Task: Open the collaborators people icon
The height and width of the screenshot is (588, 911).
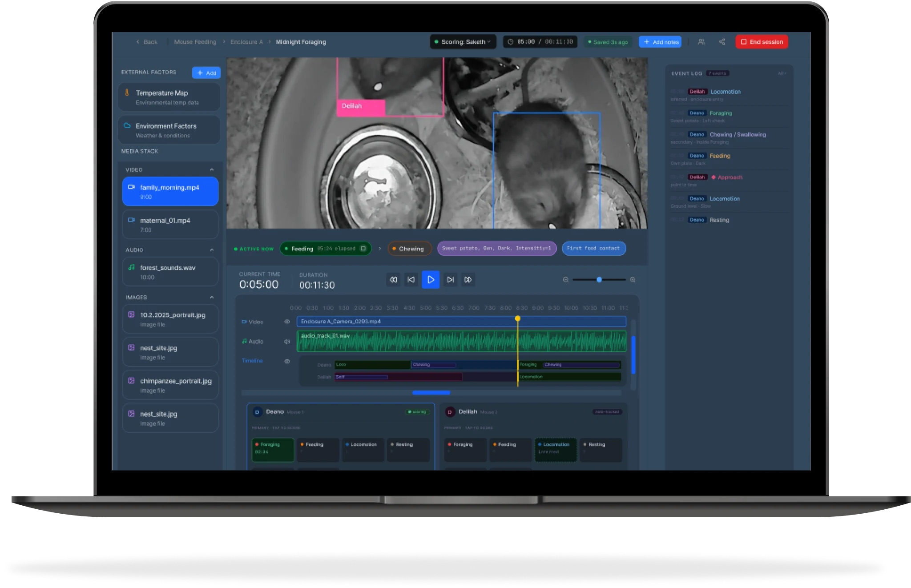Action: coord(701,42)
